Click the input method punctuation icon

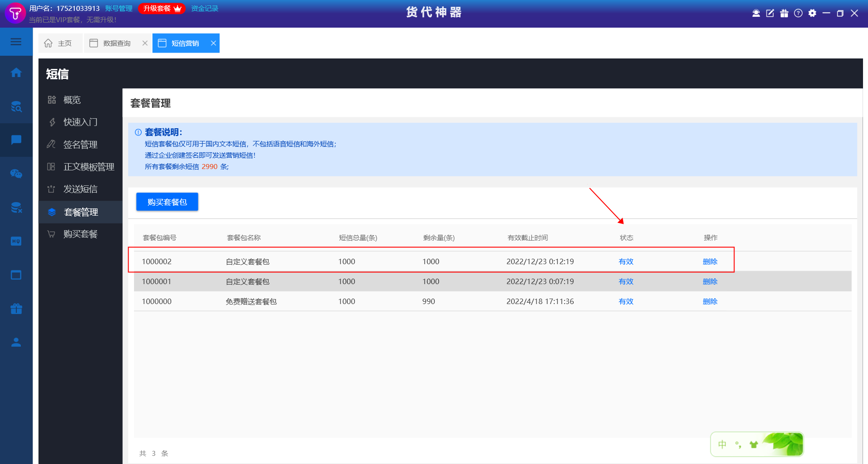pyautogui.click(x=738, y=445)
